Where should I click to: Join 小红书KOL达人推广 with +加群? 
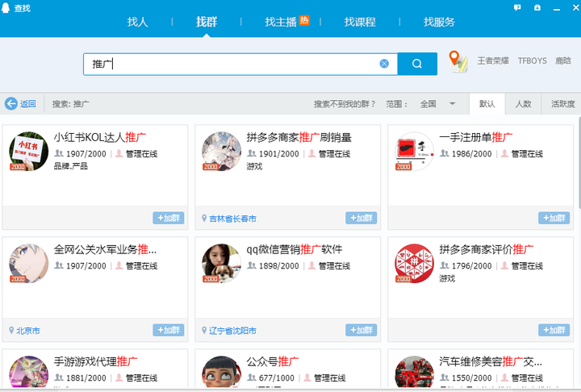pyautogui.click(x=168, y=218)
